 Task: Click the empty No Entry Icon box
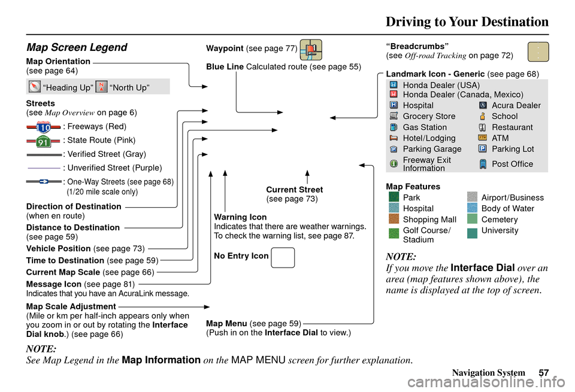click(x=283, y=256)
